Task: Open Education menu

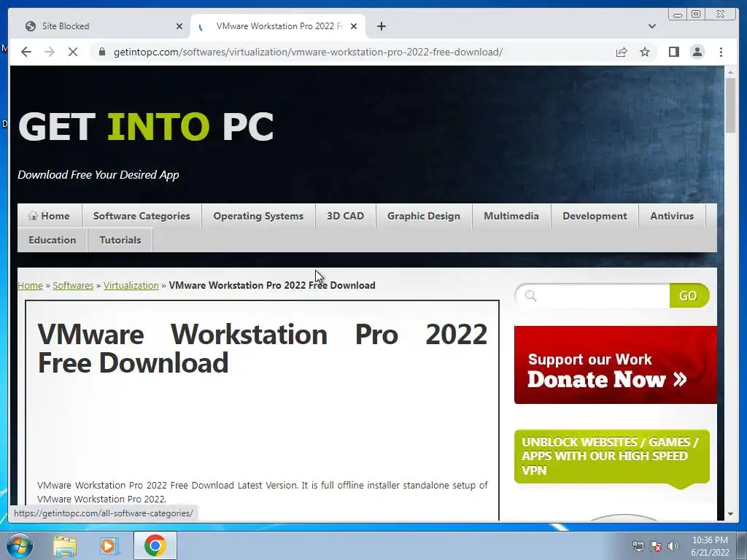Action: (53, 240)
